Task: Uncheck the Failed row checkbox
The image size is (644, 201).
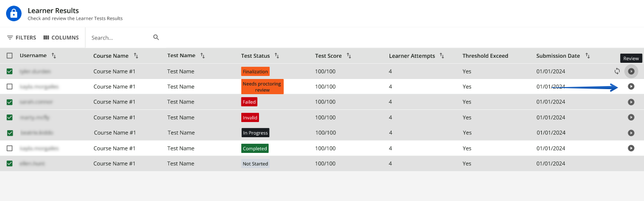Action: coord(10,102)
